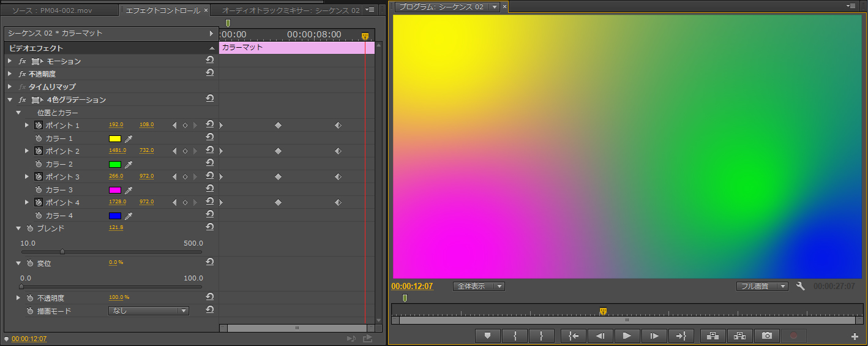The width and height of the screenshot is (868, 346).
Task: Click the ブレンド slider handle
Action: tap(62, 251)
